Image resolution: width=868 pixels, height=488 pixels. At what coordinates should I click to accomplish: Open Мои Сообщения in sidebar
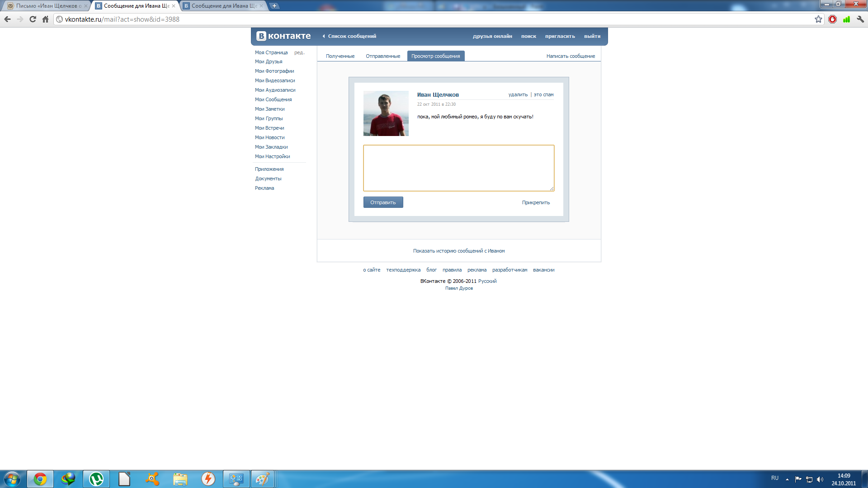tap(273, 99)
